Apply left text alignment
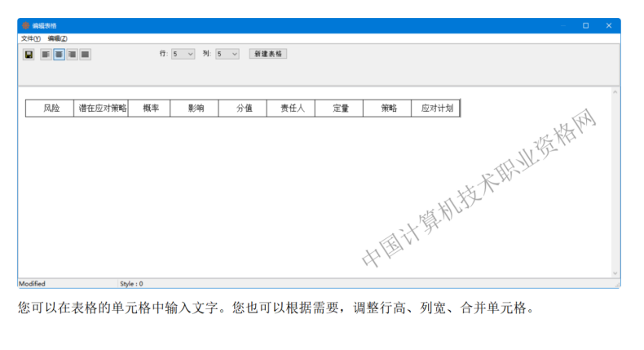Image resolution: width=644 pixels, height=350 pixels. click(x=46, y=55)
